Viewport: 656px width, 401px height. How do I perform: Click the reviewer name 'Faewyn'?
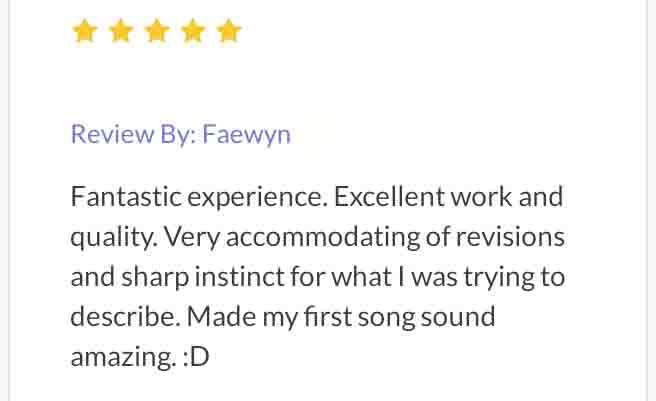(247, 136)
